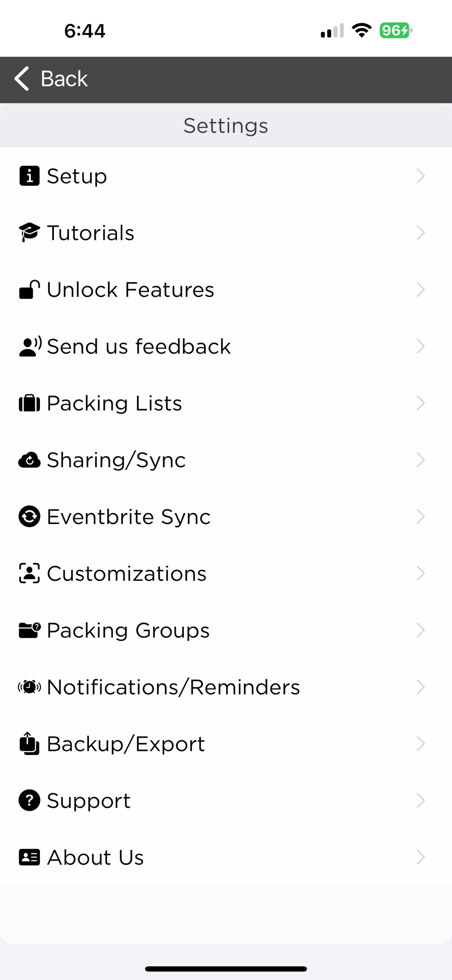Tap the folder Packing Groups icon

(29, 630)
